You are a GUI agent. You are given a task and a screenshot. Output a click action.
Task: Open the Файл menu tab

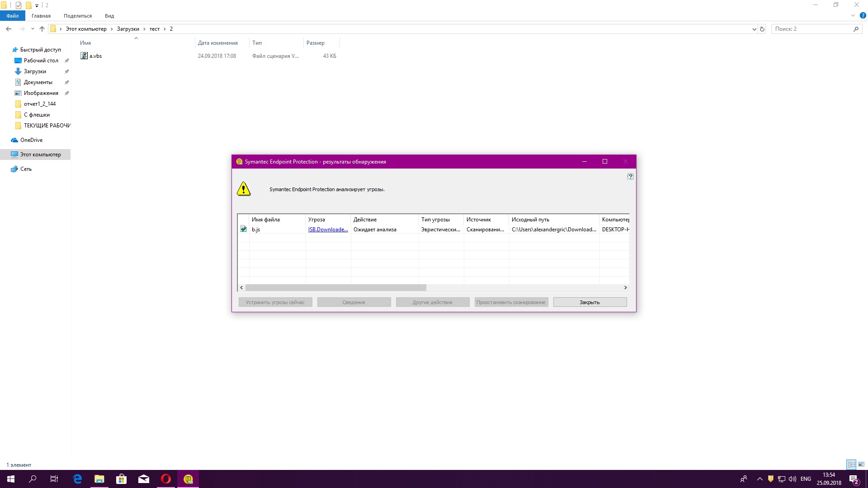tap(13, 16)
